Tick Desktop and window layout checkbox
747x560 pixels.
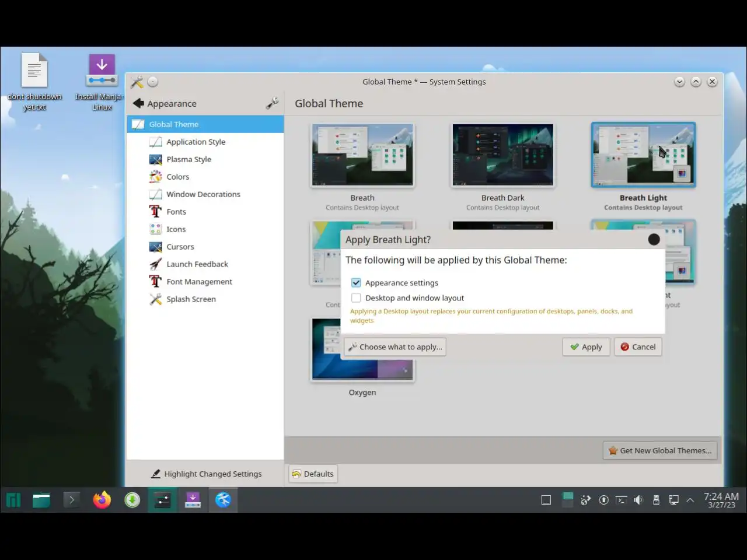click(x=356, y=297)
